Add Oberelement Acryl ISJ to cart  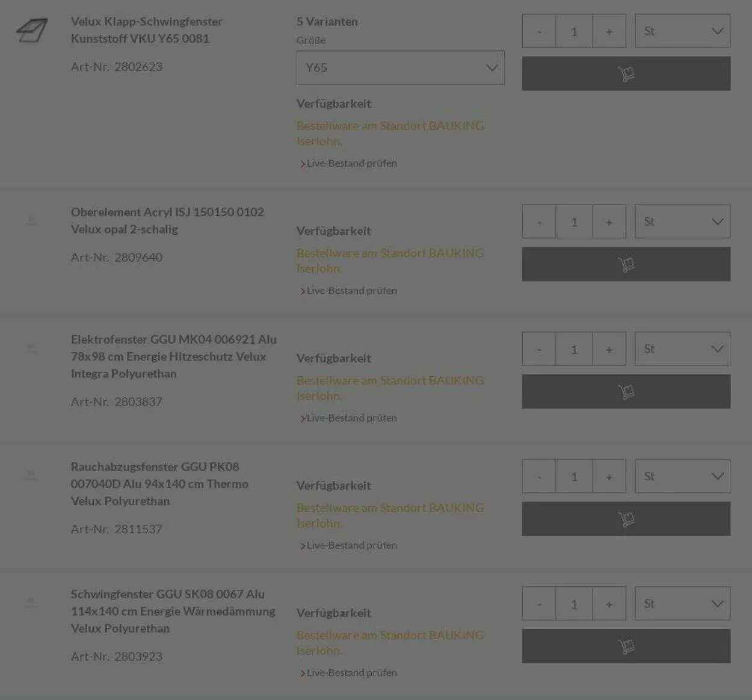click(x=626, y=264)
